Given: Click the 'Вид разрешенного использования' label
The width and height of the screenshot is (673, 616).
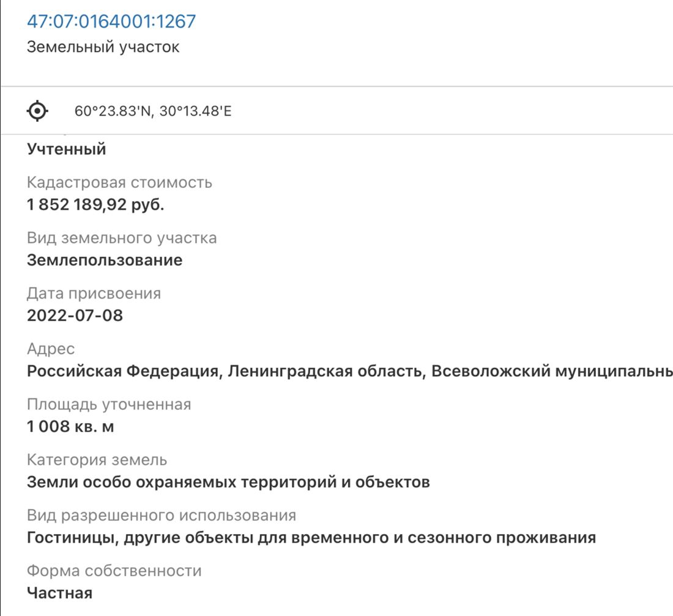Looking at the screenshot, I should coord(162,516).
